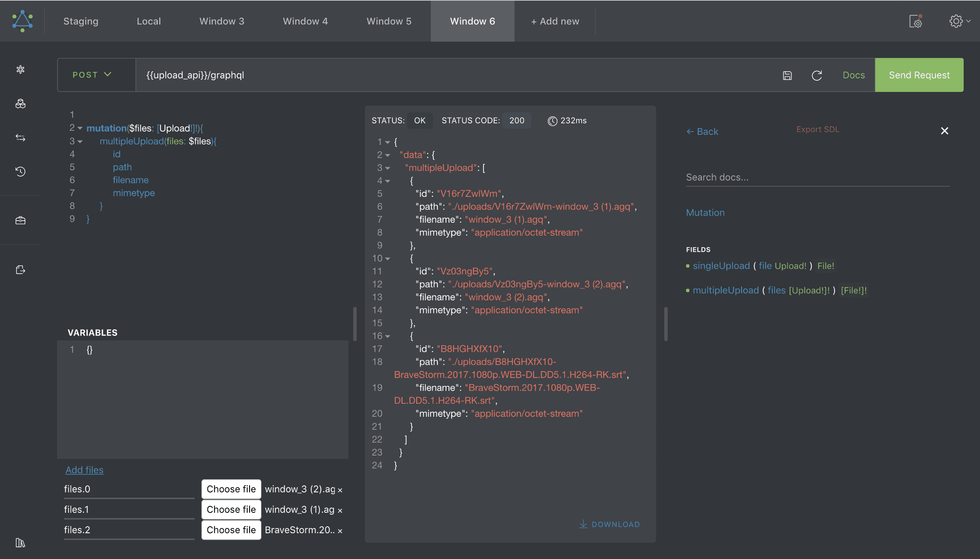Remove the files.2 BraveStorm file

tap(340, 531)
